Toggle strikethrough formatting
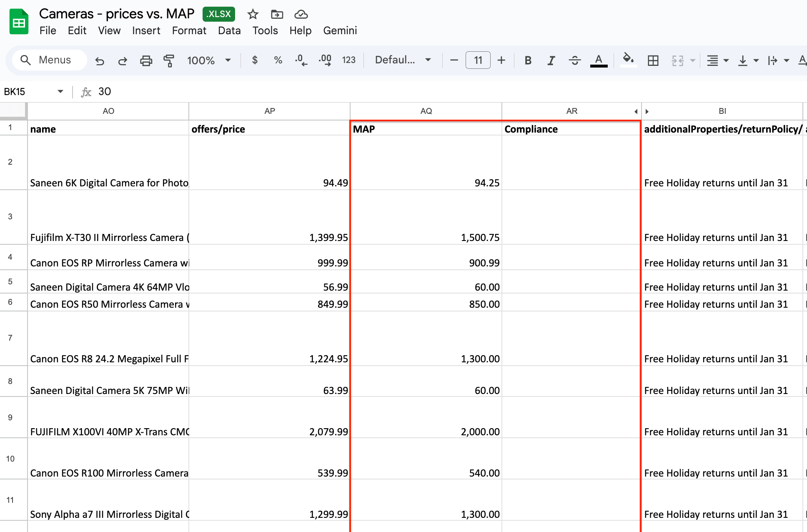Screen dimensions: 807x532 pyautogui.click(x=575, y=60)
